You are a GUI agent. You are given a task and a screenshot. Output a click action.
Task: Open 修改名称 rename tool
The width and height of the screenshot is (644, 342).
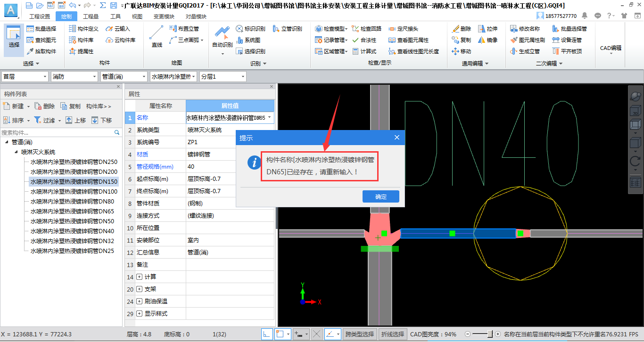pos(525,29)
